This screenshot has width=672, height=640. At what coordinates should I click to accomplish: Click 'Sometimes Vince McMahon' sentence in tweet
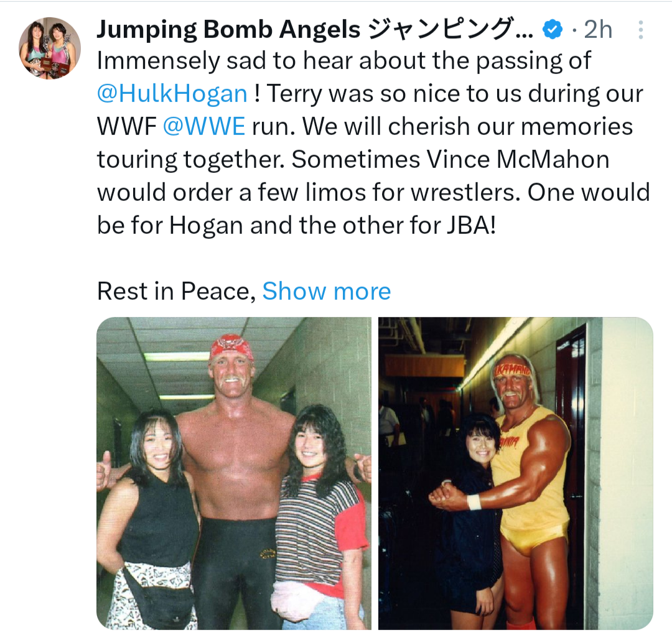450,159
